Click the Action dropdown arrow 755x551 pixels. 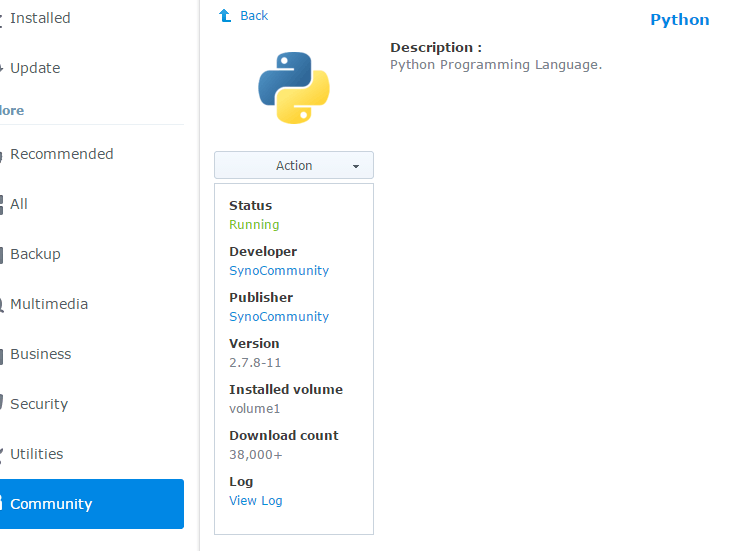point(356,167)
